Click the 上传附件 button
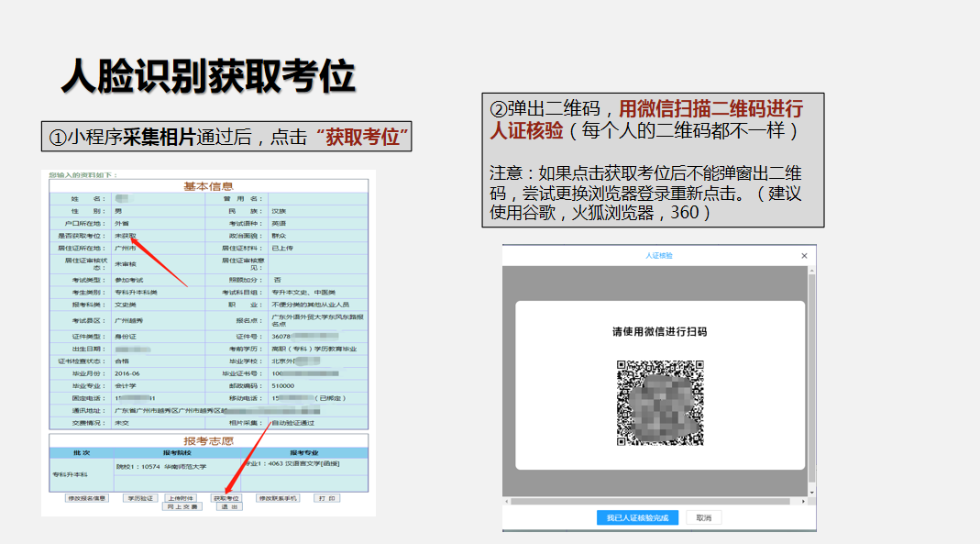This screenshot has width=980, height=544. click(182, 498)
